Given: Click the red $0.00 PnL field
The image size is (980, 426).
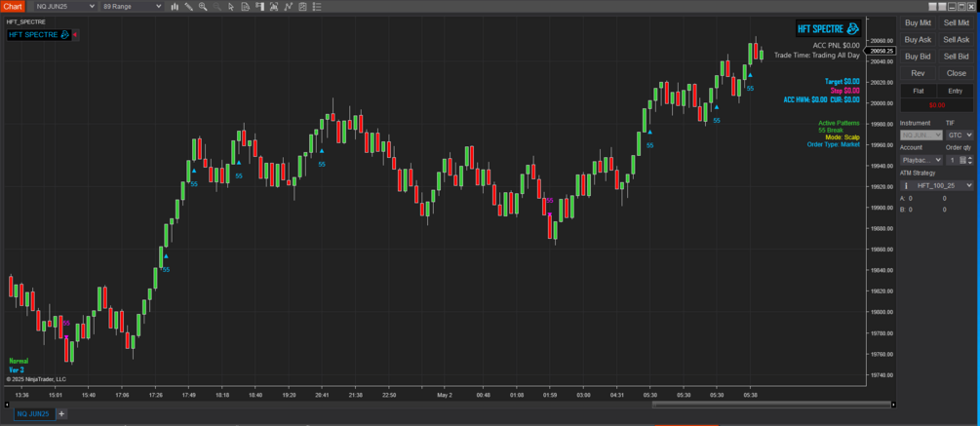Looking at the screenshot, I should (x=937, y=105).
